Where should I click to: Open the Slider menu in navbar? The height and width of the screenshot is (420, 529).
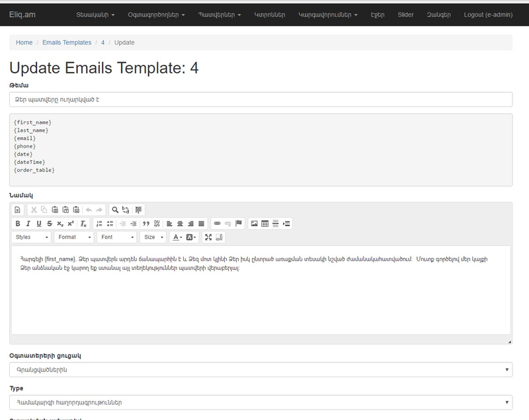(405, 14)
